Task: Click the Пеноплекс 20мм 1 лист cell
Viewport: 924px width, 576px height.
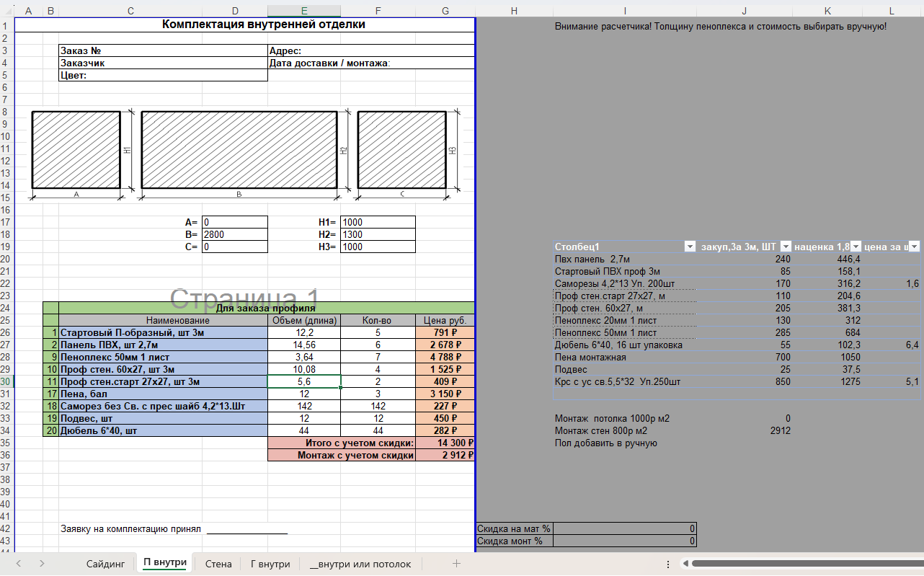Action: pos(624,320)
